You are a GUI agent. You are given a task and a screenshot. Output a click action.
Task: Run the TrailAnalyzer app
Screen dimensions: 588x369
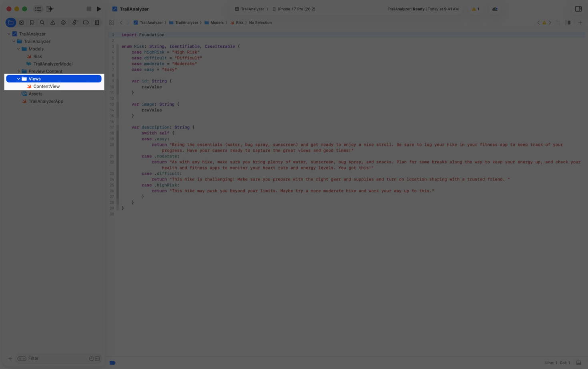tap(99, 9)
